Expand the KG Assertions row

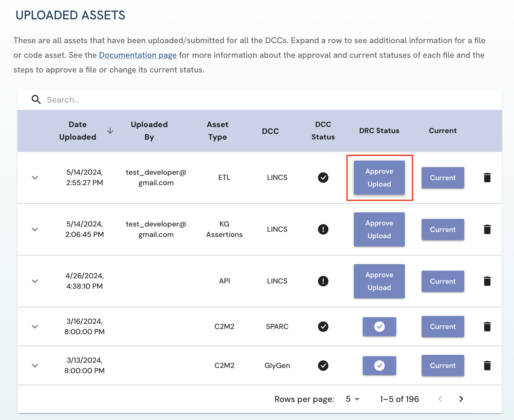[35, 229]
